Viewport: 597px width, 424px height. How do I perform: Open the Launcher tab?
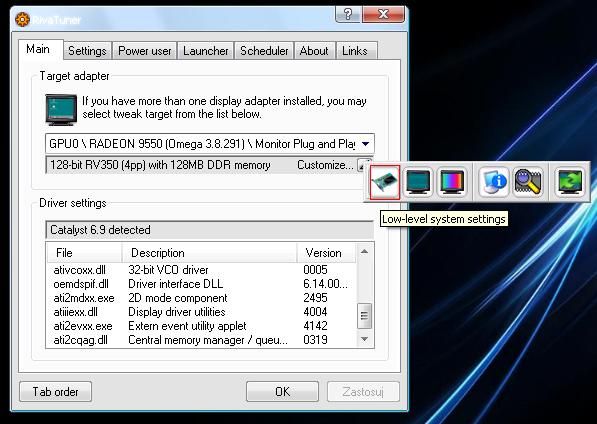pos(206,51)
